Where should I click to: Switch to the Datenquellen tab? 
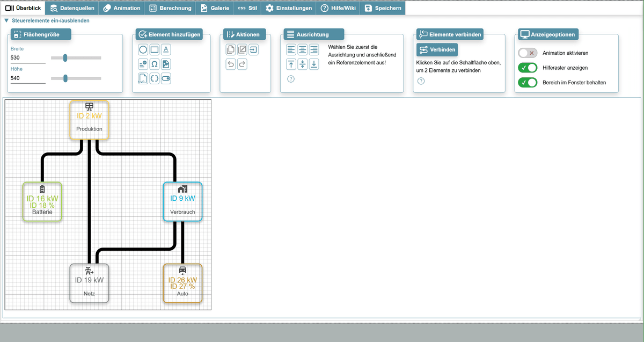click(72, 8)
